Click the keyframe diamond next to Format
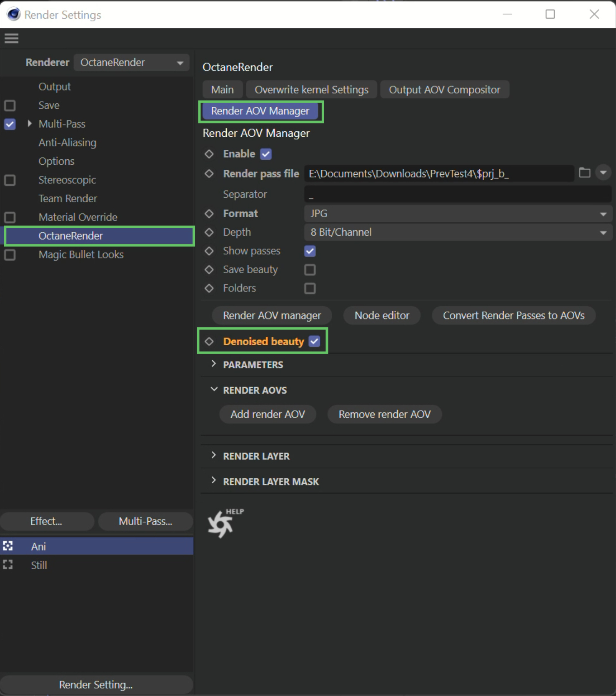This screenshot has width=616, height=696. pyautogui.click(x=209, y=214)
